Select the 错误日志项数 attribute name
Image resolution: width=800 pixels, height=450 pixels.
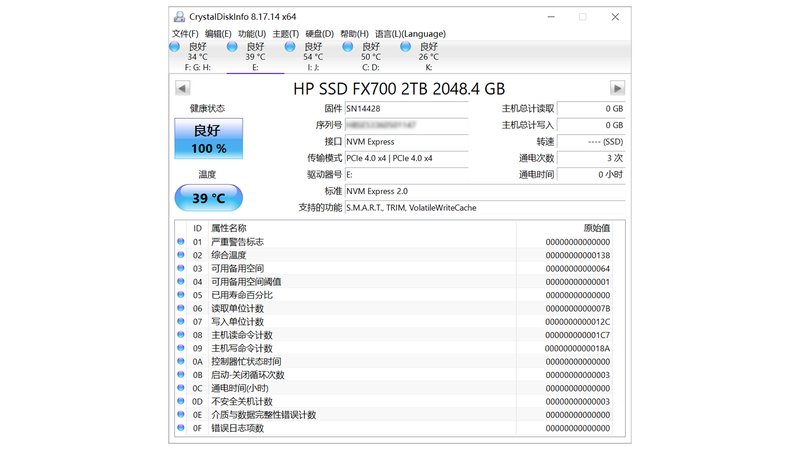[237, 428]
